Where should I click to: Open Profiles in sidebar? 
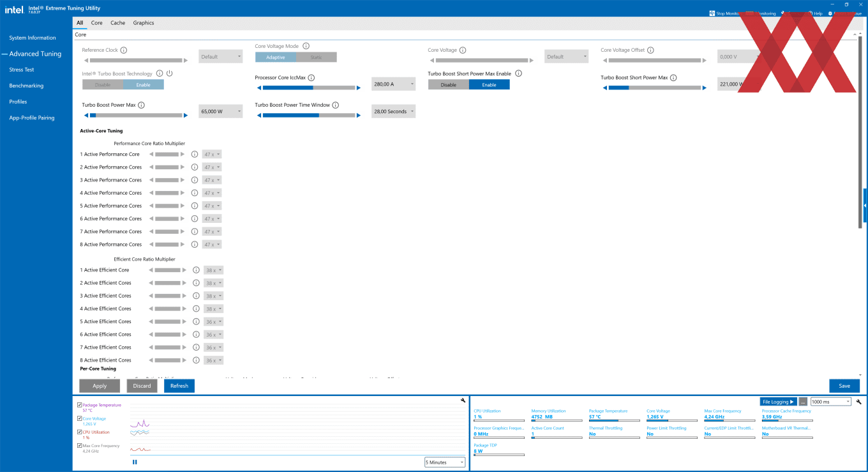(x=18, y=102)
